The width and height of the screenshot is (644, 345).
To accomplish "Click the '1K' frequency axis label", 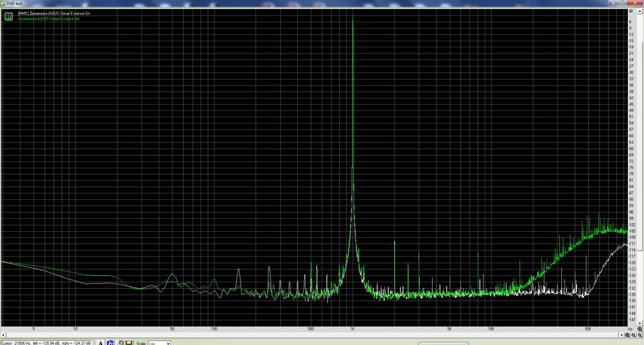I will (x=352, y=329).
